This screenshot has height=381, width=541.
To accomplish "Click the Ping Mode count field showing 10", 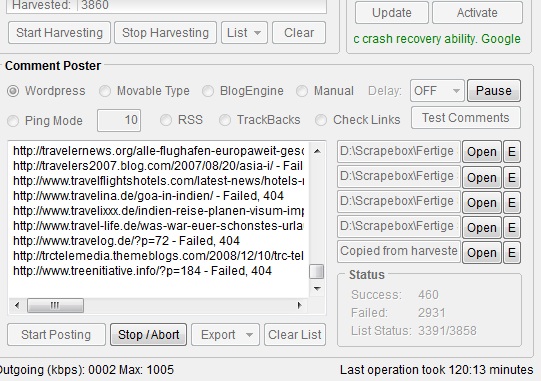I will pos(119,120).
